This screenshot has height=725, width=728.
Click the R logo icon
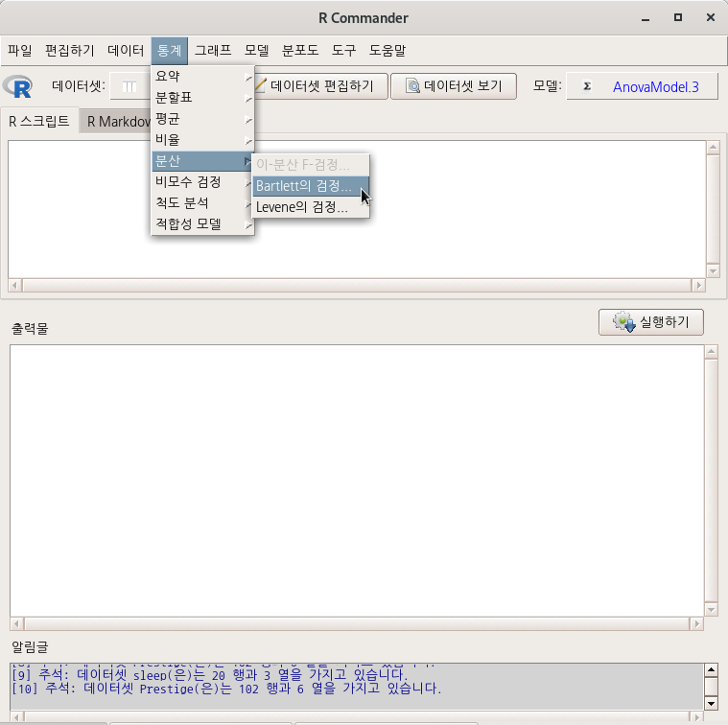tap(17, 86)
